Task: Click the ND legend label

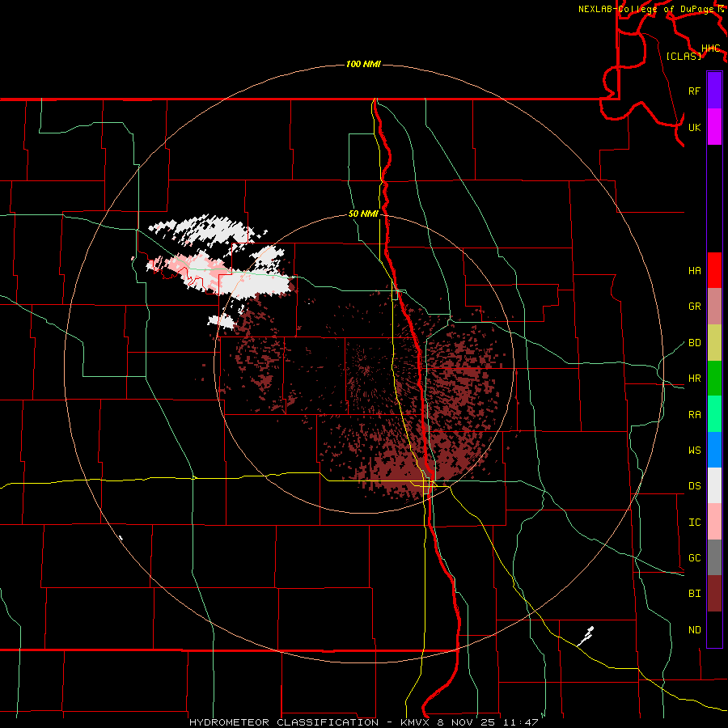Action: click(x=695, y=630)
